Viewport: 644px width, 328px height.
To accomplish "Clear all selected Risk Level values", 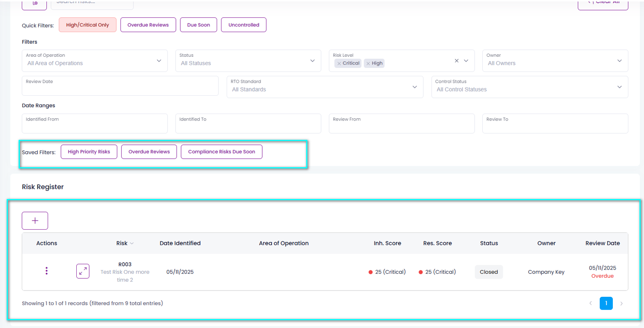I will [x=456, y=61].
